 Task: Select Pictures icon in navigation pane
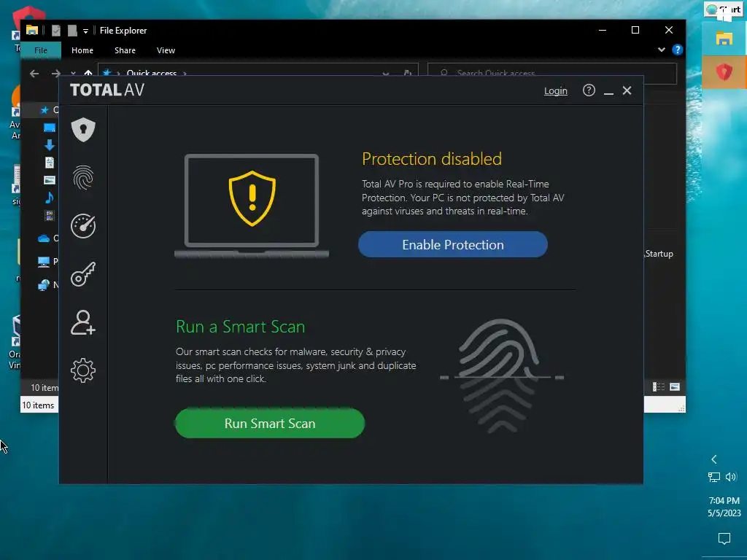tap(50, 180)
